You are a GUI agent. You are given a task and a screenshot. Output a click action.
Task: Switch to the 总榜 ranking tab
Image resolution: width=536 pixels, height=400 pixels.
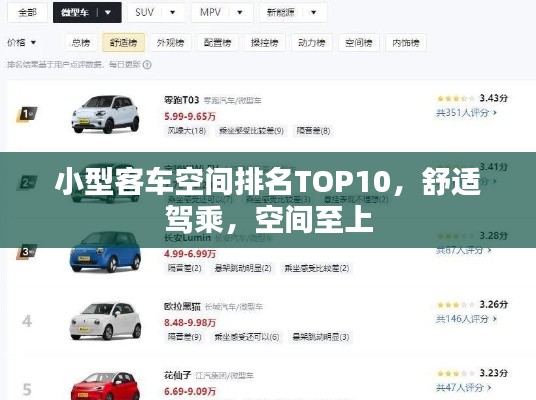(x=81, y=43)
